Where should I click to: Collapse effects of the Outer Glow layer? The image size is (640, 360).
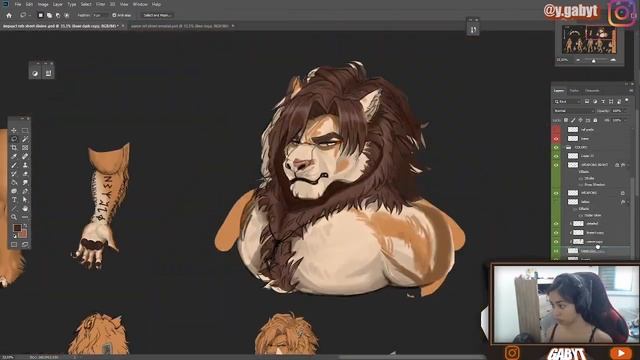click(x=628, y=201)
